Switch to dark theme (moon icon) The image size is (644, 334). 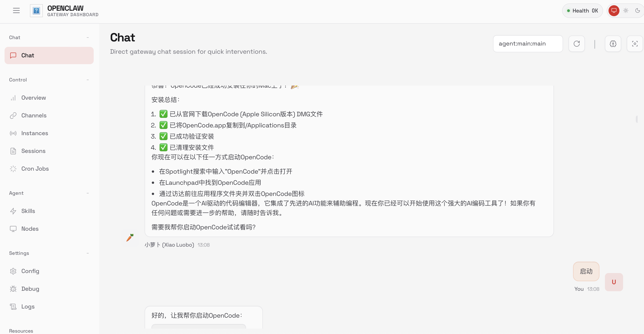(637, 10)
